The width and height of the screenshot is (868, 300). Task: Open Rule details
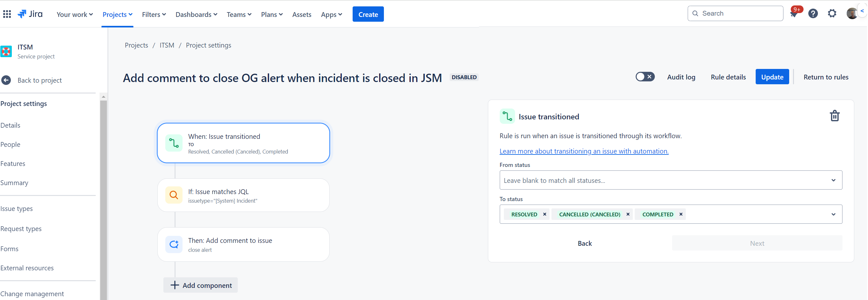(x=728, y=77)
